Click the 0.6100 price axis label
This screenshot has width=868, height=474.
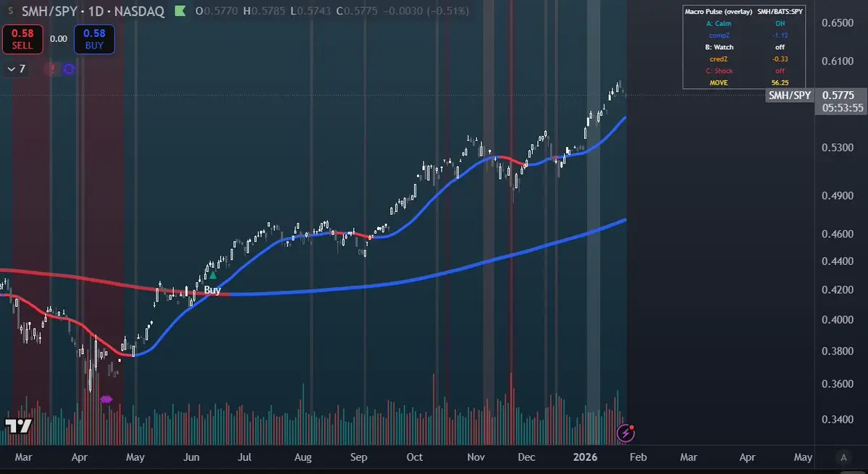tap(838, 62)
